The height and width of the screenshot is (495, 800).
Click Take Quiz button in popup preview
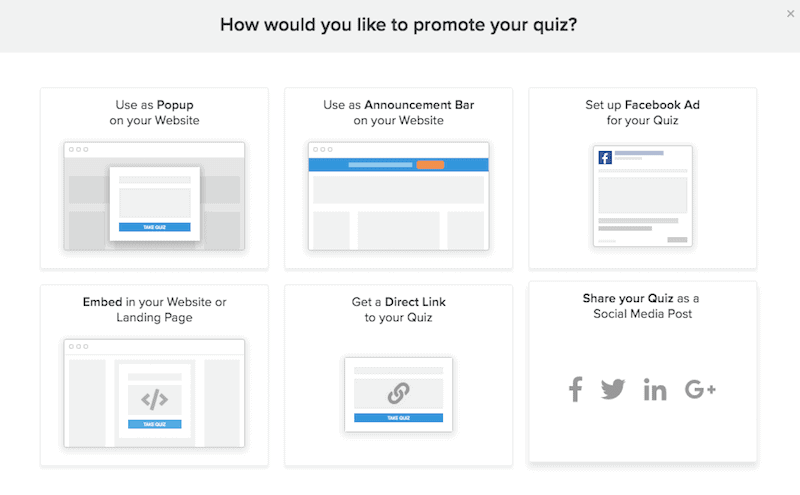[x=155, y=227]
